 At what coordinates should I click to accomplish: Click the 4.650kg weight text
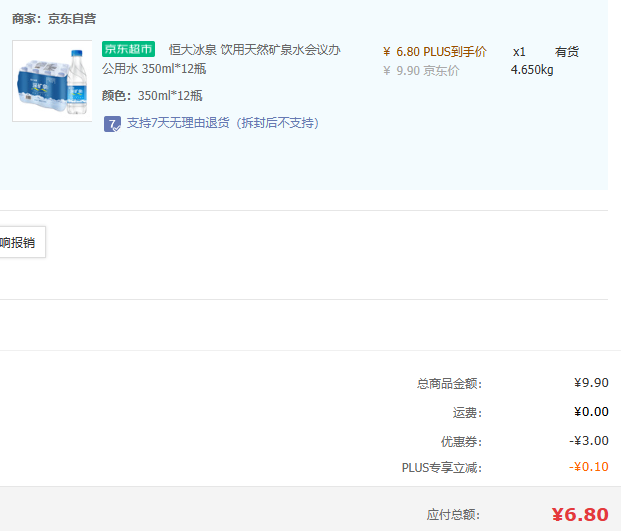click(532, 70)
